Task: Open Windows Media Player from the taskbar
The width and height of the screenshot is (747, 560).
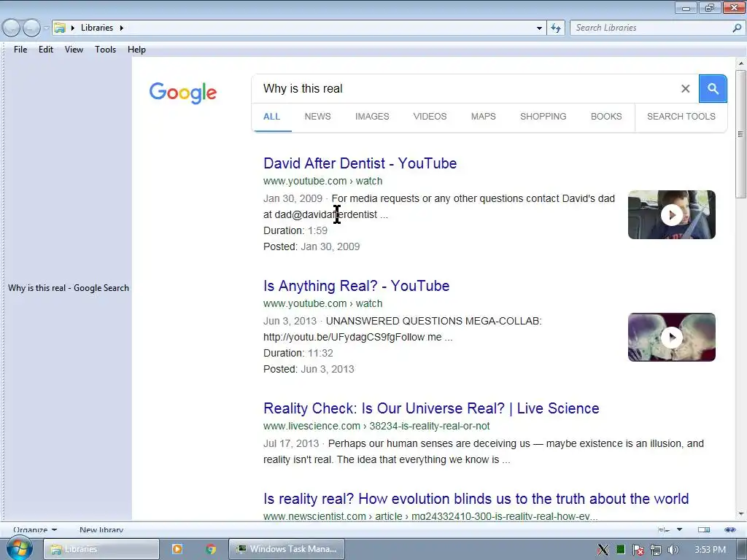Action: tap(177, 549)
